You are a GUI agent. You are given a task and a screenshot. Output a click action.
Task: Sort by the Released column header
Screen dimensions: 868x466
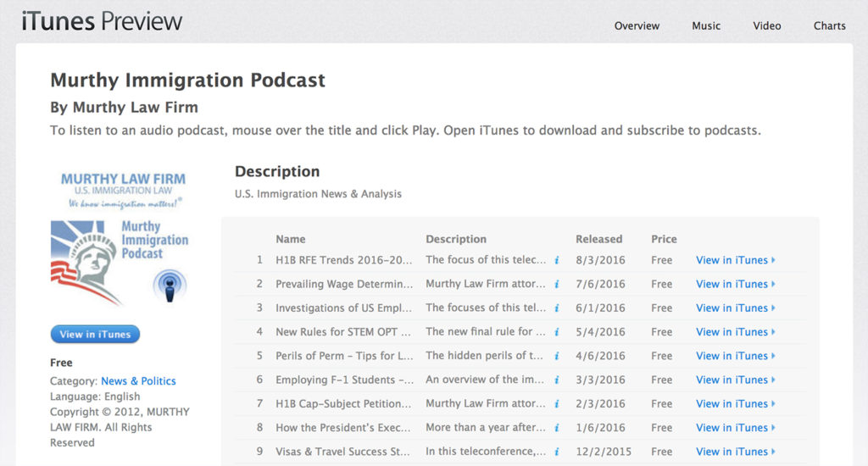tap(599, 239)
